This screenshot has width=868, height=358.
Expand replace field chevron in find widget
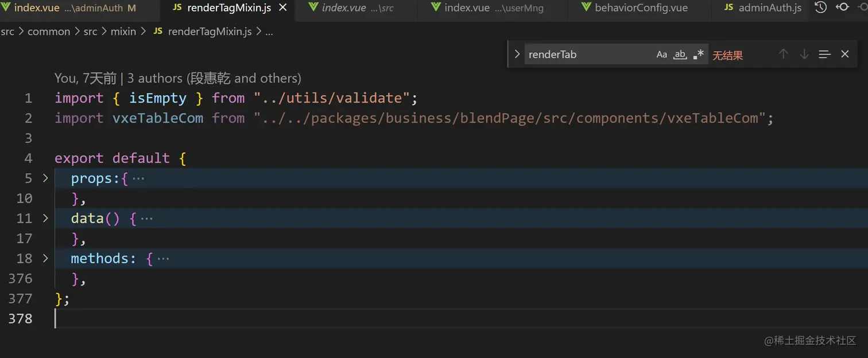tap(517, 54)
